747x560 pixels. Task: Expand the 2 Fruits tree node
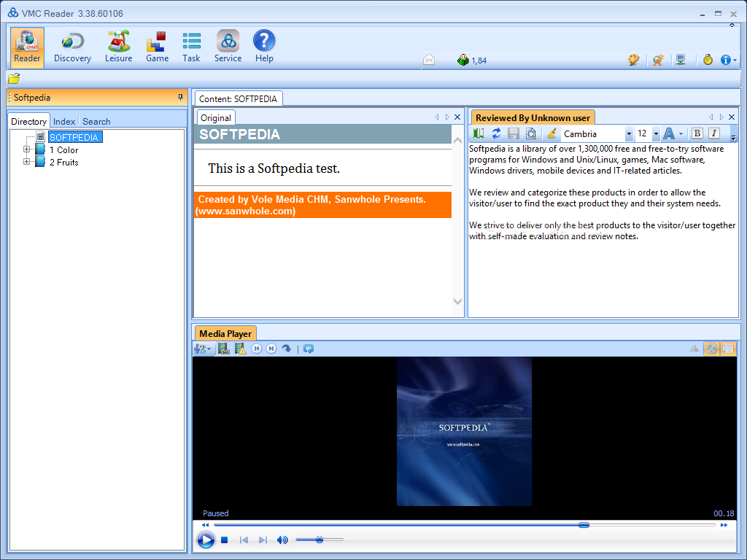tap(27, 162)
